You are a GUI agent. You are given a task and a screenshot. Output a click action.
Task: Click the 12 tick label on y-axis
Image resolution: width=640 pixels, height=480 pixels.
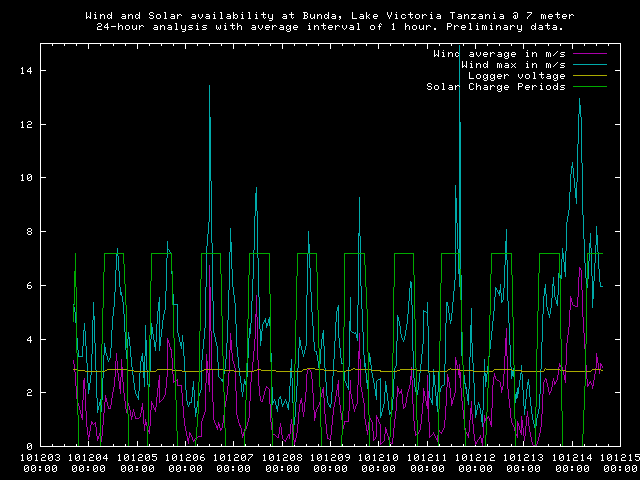point(26,124)
